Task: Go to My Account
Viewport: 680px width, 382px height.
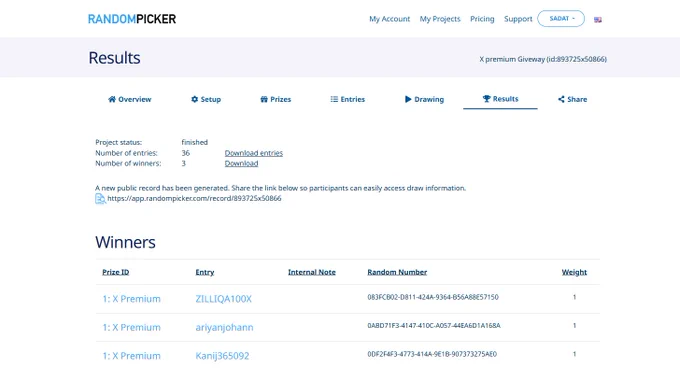Action: (389, 19)
